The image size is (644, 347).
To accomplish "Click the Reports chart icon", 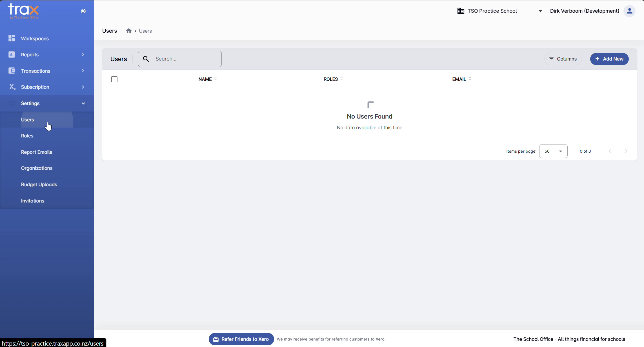I will coord(12,54).
